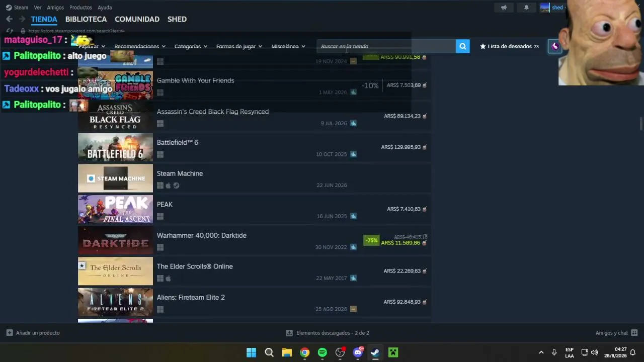Open Google Chrome from taskbar
This screenshot has height=362, width=644.
coord(304,352)
